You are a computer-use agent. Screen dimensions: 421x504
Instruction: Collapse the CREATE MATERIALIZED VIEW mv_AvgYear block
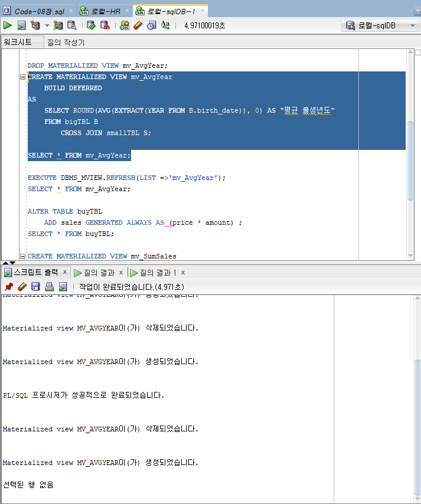[x=22, y=77]
